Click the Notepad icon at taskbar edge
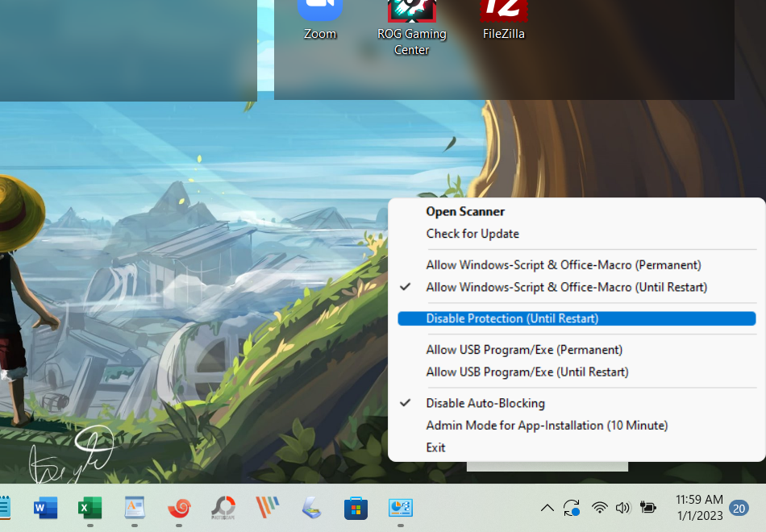 click(x=4, y=508)
